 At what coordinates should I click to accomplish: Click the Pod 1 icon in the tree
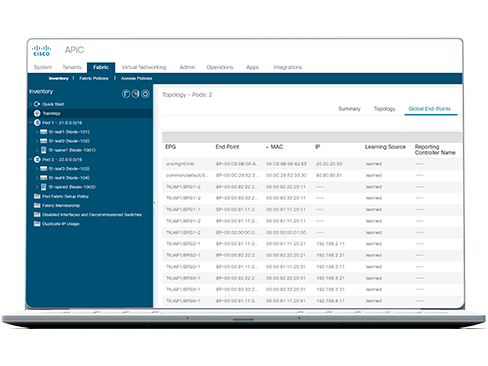[x=37, y=123]
